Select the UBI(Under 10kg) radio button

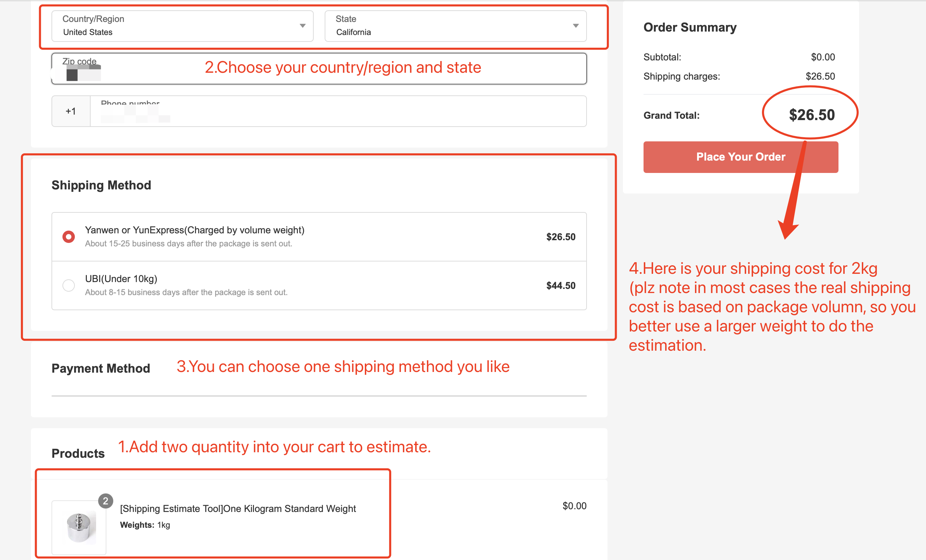point(68,285)
